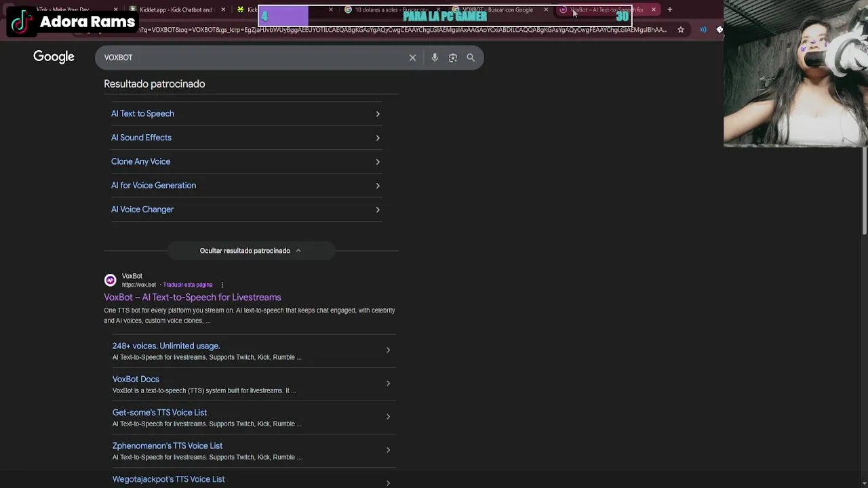
Task: Start voice search with microphone icon
Action: (435, 58)
